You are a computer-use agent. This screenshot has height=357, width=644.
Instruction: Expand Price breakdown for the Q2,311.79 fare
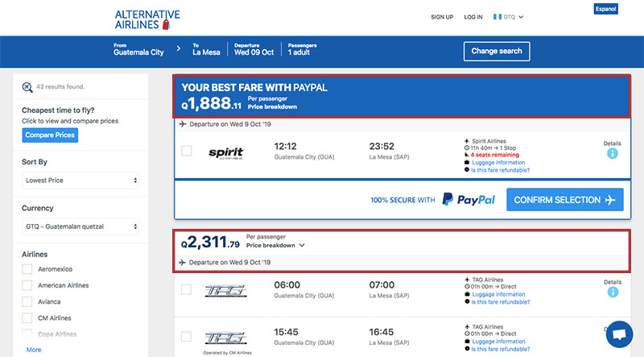click(x=275, y=245)
